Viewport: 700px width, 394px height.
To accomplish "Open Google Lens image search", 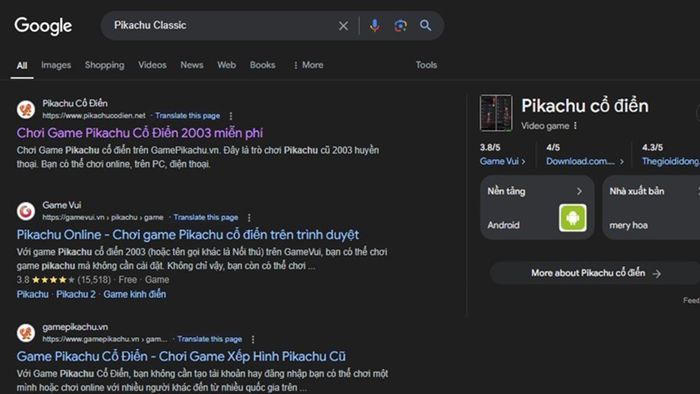I will (400, 25).
